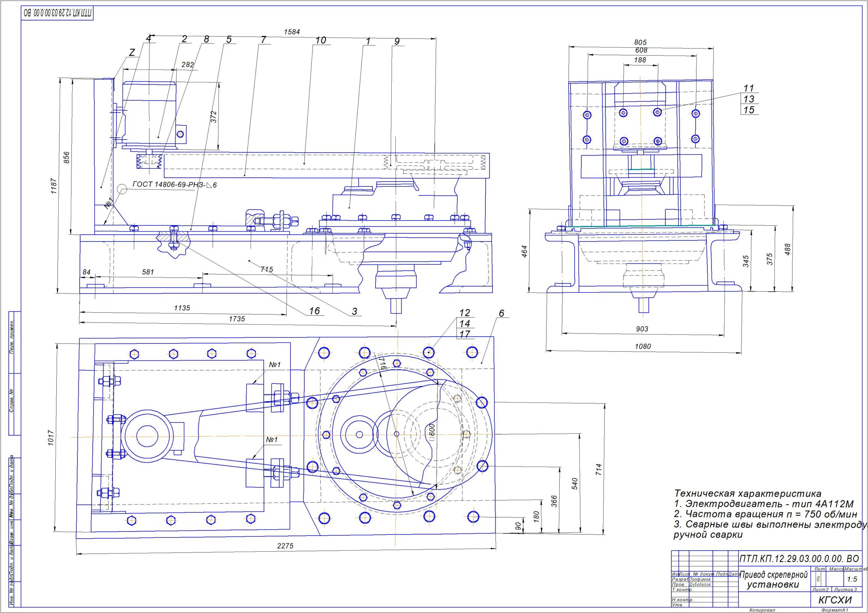Image resolution: width=868 pixels, height=613 pixels.
Task: Select part callout number 15
Action: (x=749, y=110)
